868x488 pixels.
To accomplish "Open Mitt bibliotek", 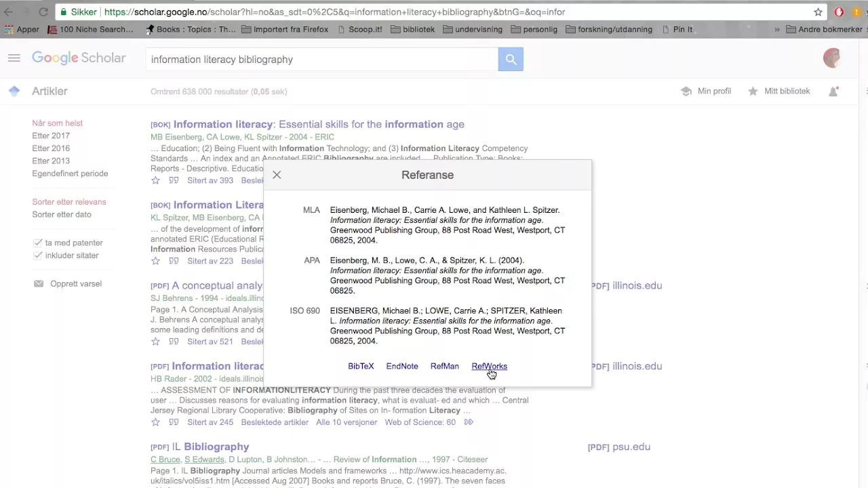I will point(778,91).
